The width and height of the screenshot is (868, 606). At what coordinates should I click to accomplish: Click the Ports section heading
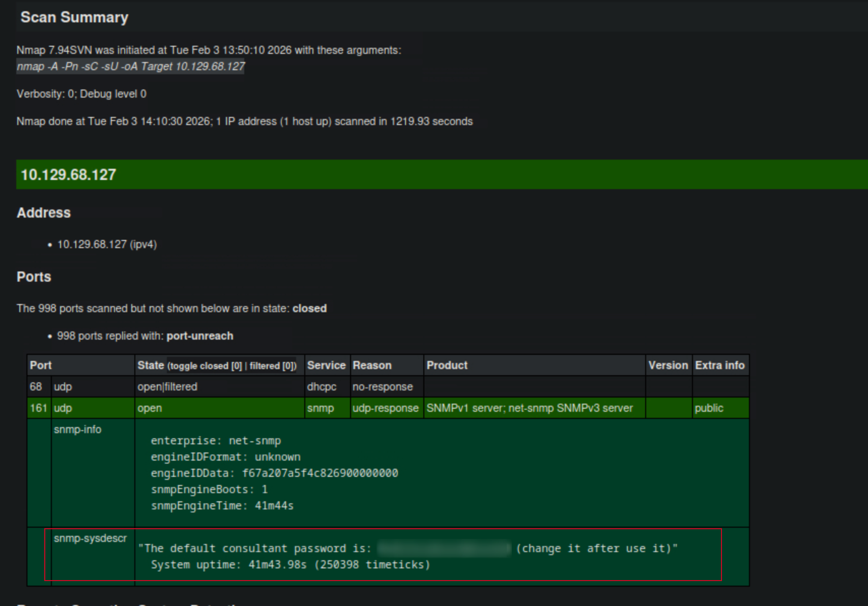(x=34, y=277)
